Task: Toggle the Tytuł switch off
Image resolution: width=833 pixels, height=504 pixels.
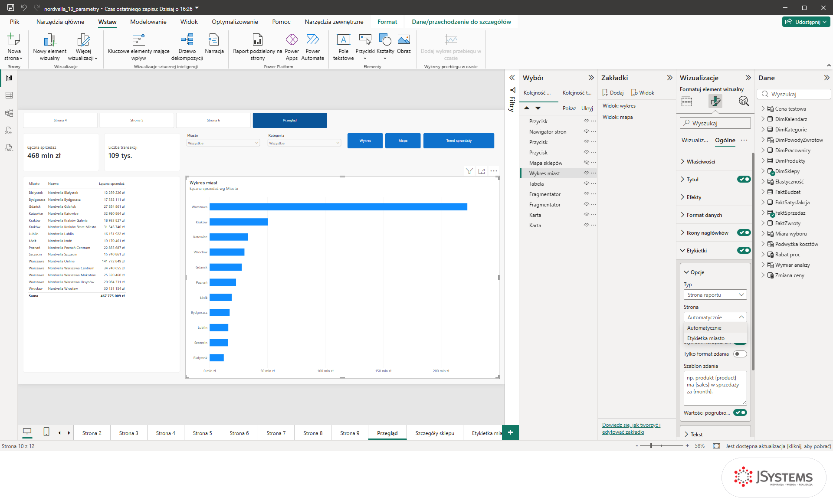Action: pos(744,180)
